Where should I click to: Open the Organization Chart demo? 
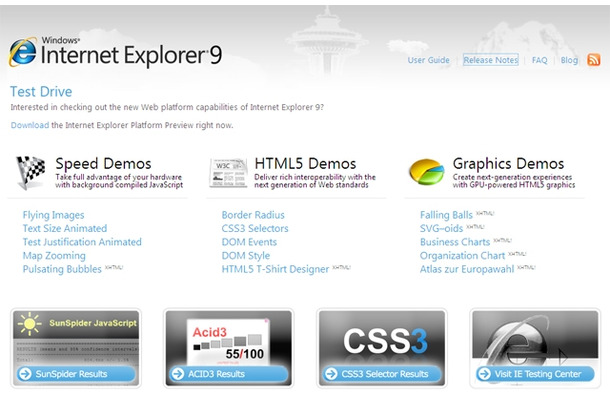(462, 256)
